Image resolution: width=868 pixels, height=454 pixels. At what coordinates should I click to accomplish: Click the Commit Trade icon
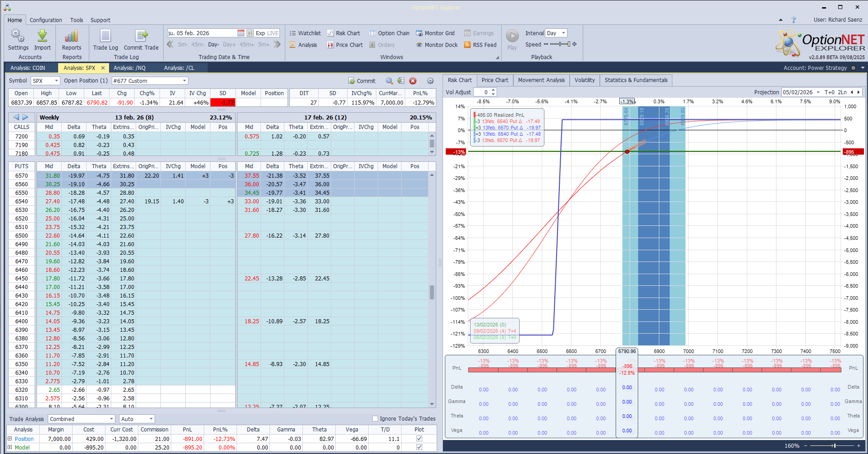(x=141, y=37)
